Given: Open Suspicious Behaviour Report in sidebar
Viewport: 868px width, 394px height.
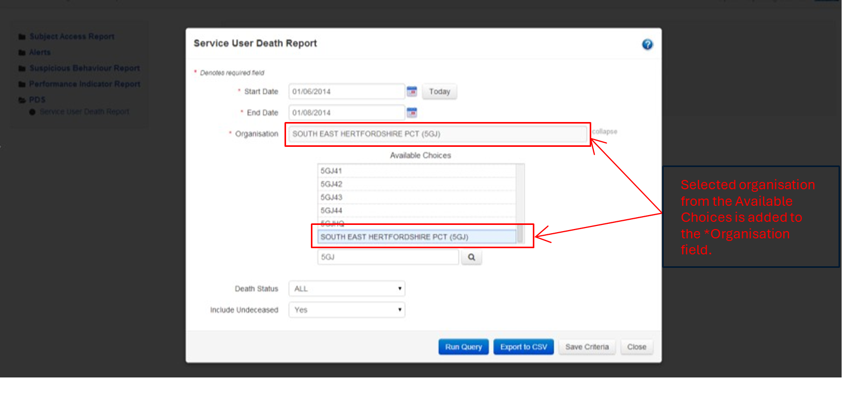Looking at the screenshot, I should click(84, 68).
